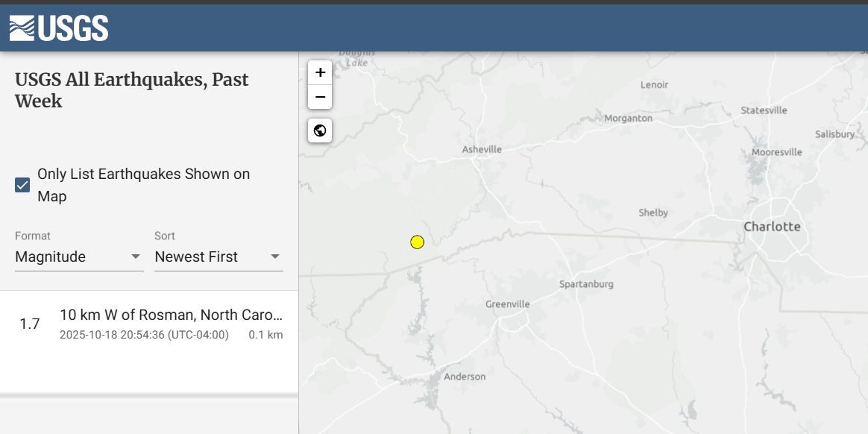Click the earthquake timestamp 2025-10-18
868x434 pixels.
click(144, 335)
